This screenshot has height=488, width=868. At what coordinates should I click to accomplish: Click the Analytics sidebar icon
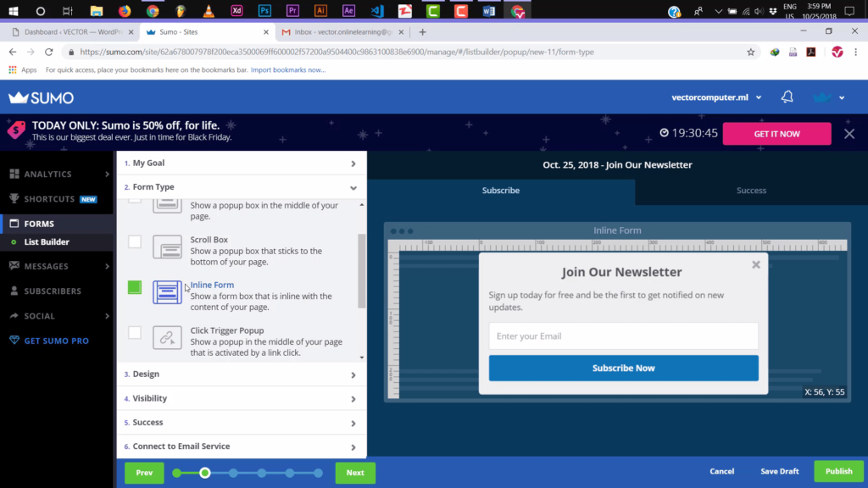[x=14, y=174]
